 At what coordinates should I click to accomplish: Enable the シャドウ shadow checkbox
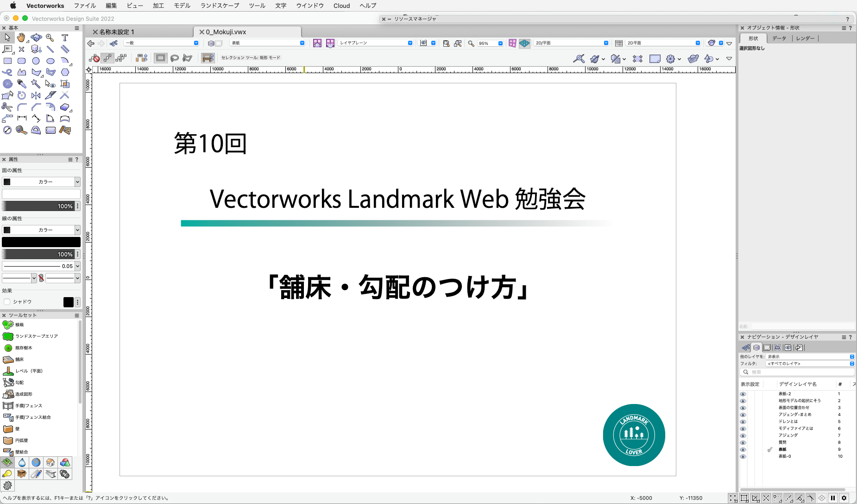7,302
